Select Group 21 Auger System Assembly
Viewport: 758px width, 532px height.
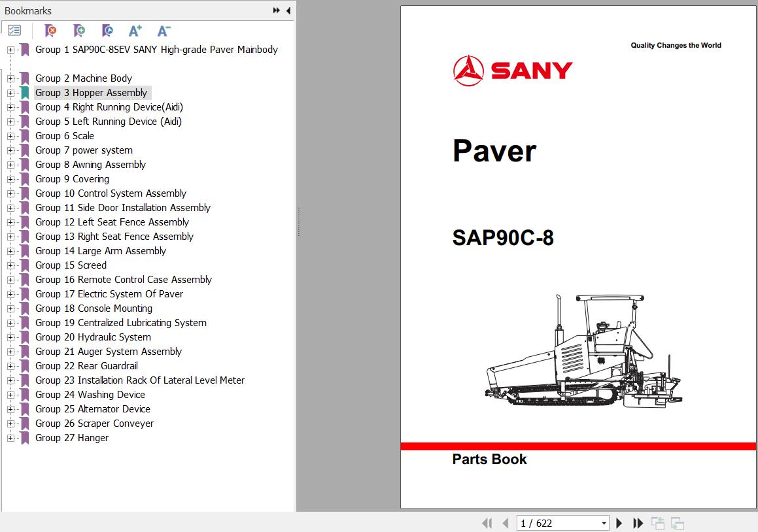[109, 351]
